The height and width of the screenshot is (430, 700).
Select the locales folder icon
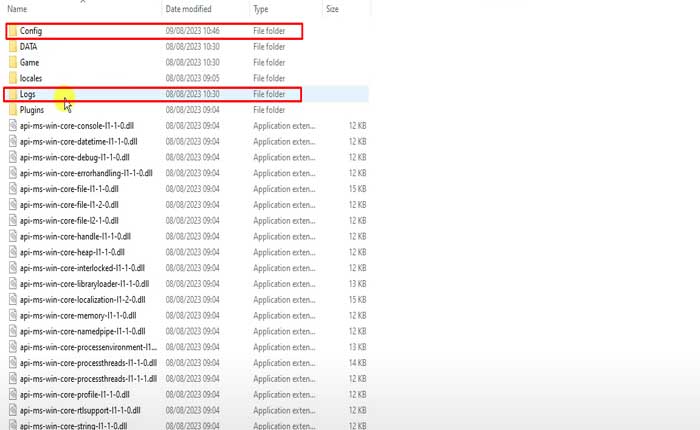pyautogui.click(x=11, y=78)
